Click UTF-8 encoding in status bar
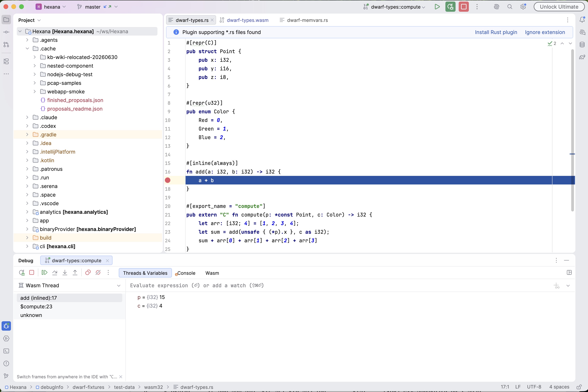The image size is (588, 392). pyautogui.click(x=534, y=387)
